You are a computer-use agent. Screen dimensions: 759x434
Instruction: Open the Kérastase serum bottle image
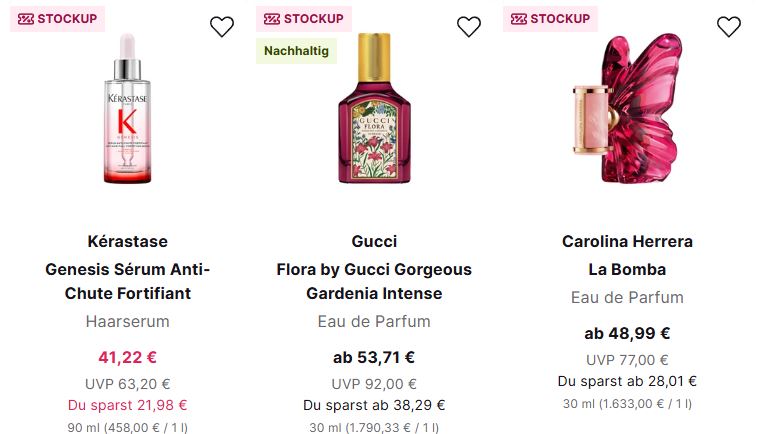127,110
